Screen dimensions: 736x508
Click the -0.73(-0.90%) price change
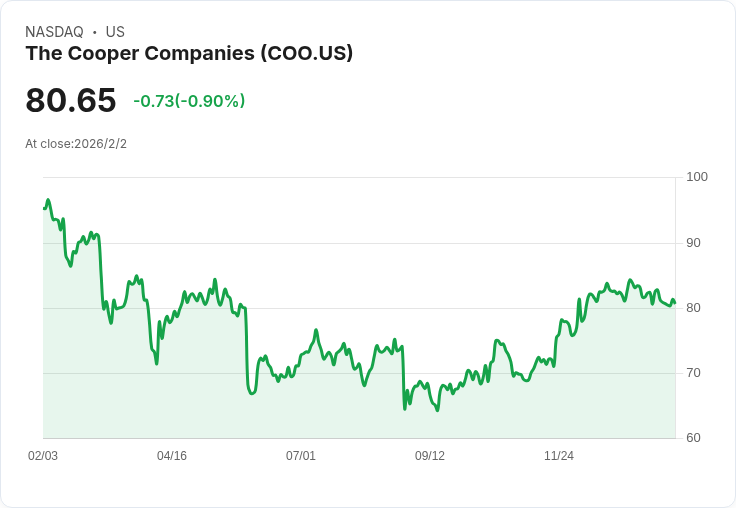189,101
